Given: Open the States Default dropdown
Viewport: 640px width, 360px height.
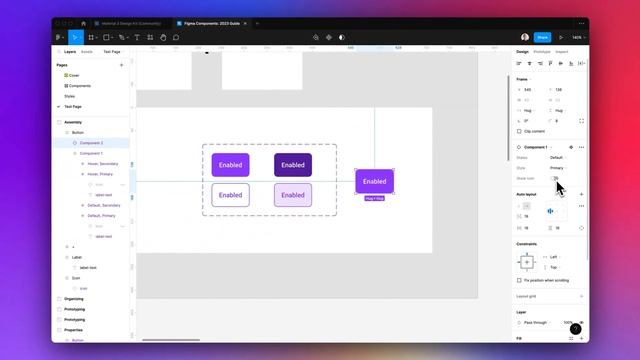Looking at the screenshot, I should [558, 158].
